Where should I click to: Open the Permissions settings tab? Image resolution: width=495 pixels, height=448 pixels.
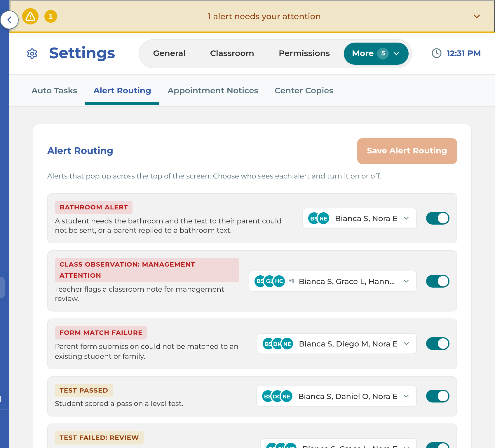pos(304,53)
